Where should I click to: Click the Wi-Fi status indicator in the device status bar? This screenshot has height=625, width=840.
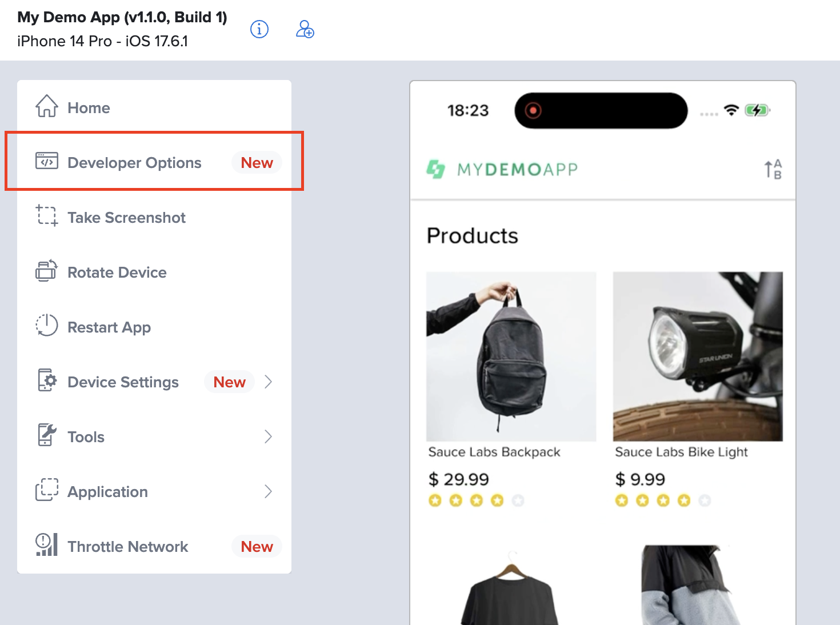[x=732, y=110]
